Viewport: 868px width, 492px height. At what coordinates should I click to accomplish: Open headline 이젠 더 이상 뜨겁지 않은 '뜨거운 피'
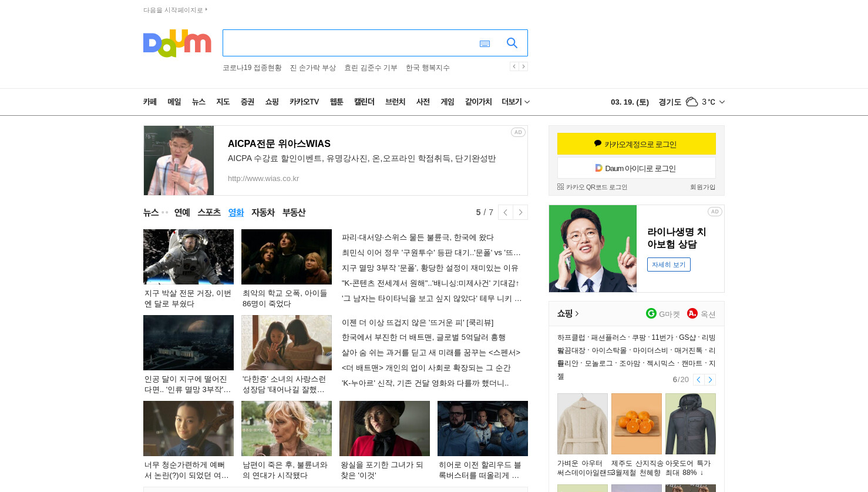click(x=418, y=323)
